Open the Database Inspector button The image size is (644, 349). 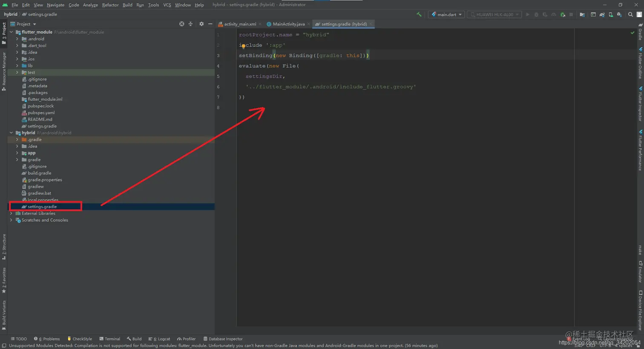(223, 339)
